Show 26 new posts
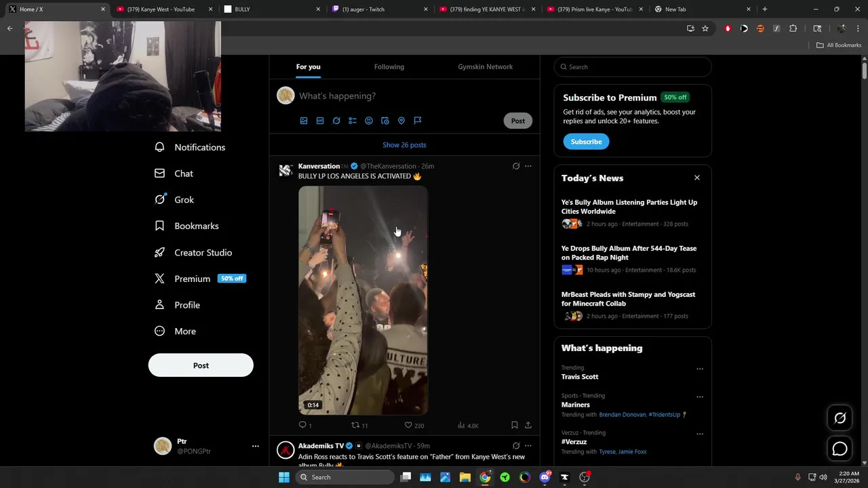This screenshot has height=488, width=868. [404, 145]
